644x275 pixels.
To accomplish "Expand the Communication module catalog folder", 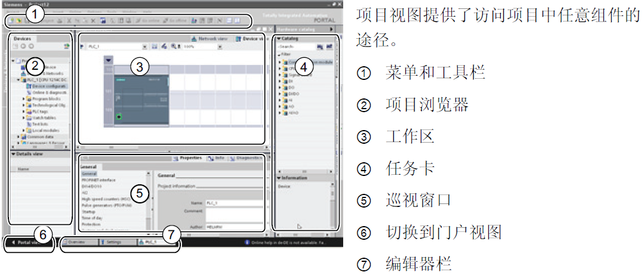I will click(280, 62).
